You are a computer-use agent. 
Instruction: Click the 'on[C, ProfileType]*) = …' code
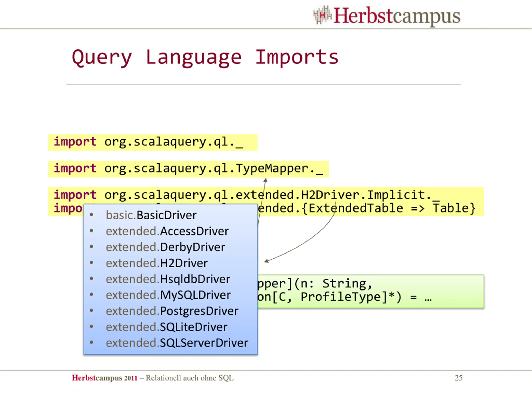tap(345, 297)
